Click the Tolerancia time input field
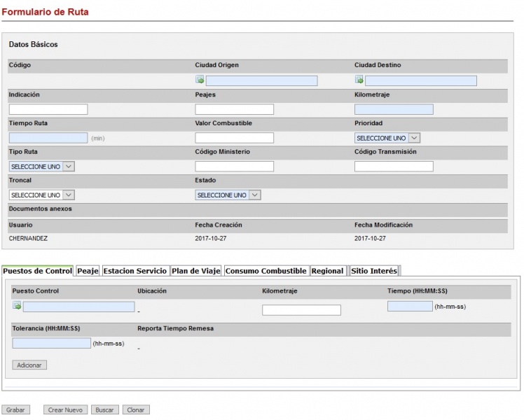The image size is (524, 420). tap(51, 343)
